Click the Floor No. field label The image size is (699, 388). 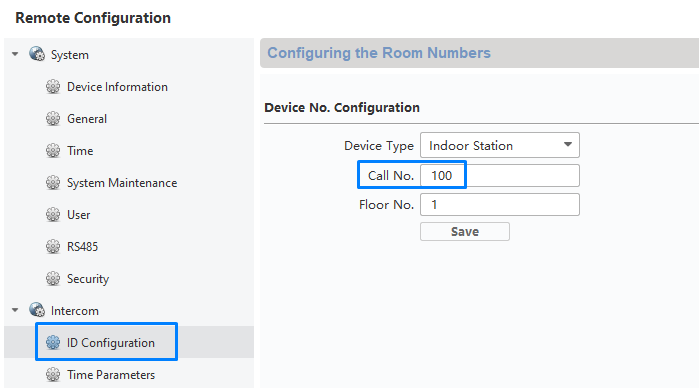coord(387,205)
